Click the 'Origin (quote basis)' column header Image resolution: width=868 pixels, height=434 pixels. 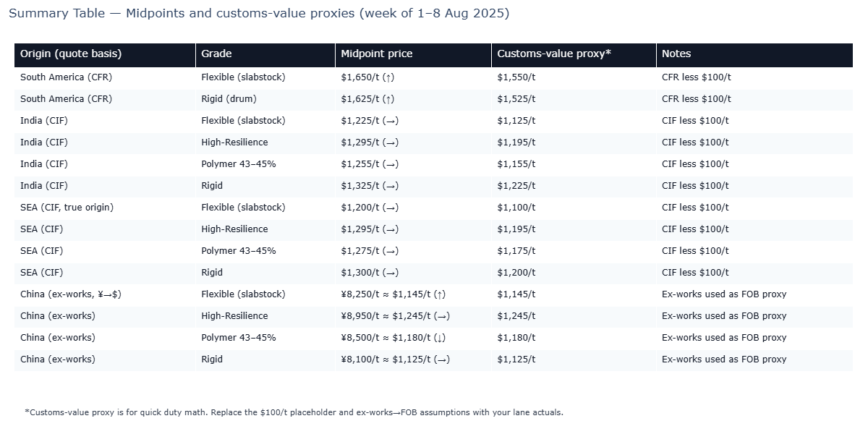coord(71,54)
